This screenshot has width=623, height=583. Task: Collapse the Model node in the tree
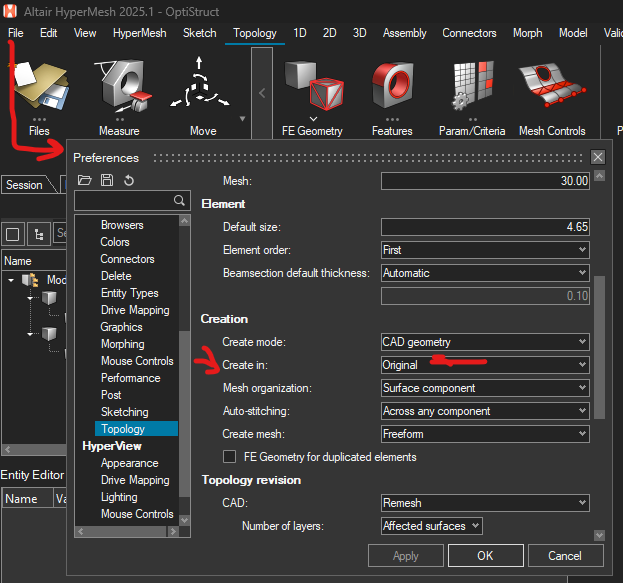click(11, 280)
